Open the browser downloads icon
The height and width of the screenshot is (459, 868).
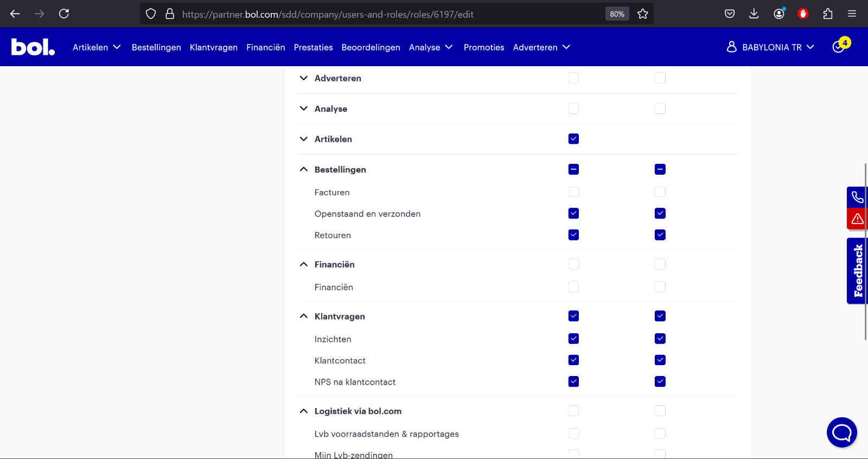(754, 14)
